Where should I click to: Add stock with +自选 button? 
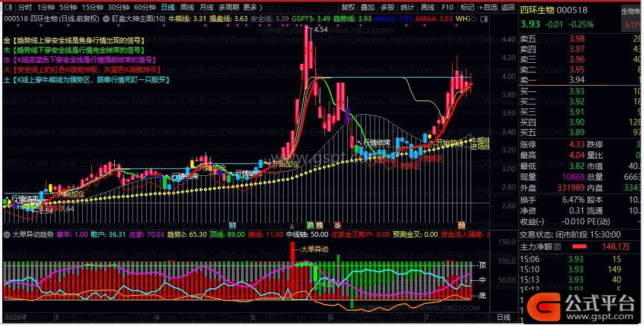488,7
